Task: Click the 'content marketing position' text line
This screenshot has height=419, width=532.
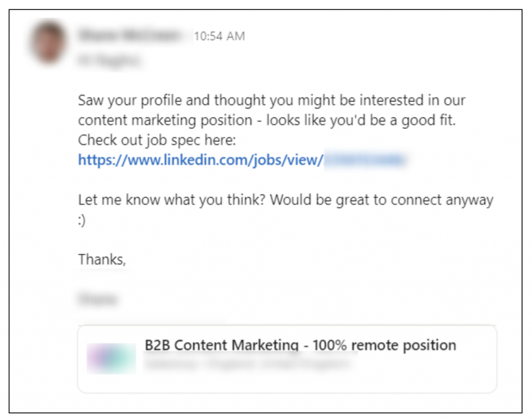Action: 267,120
